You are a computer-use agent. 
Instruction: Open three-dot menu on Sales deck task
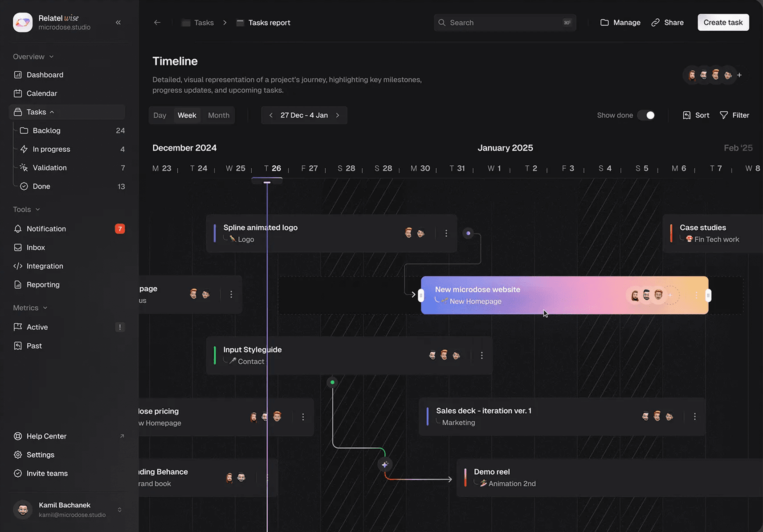coord(694,417)
